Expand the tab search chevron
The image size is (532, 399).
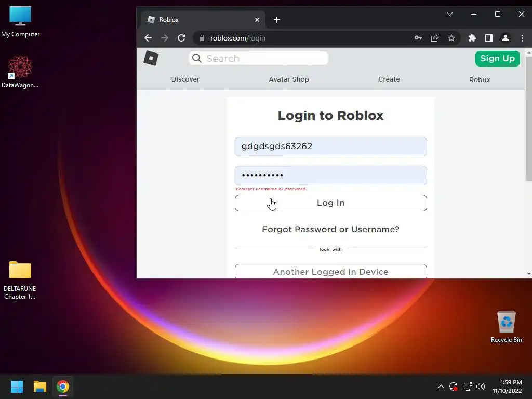(x=450, y=14)
